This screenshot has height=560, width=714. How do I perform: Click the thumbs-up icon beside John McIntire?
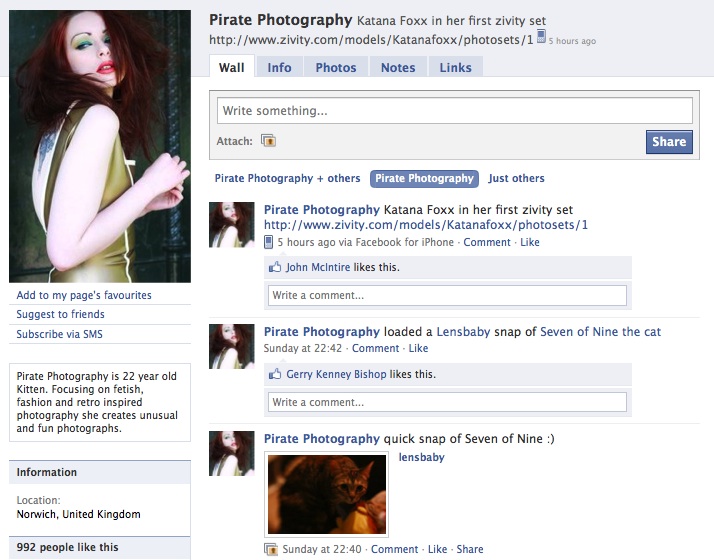tap(275, 267)
